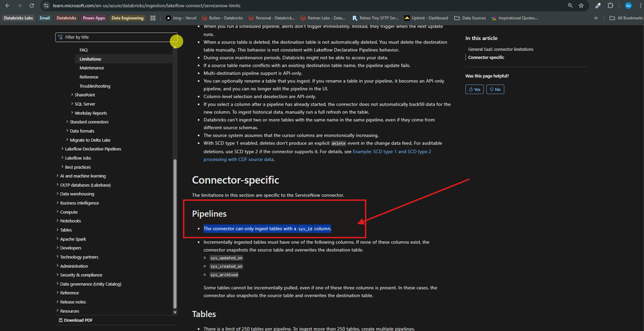Viewport: 644px width, 331px height.
Task: Open the Databricks Labs bookmark group
Action: [x=19, y=18]
